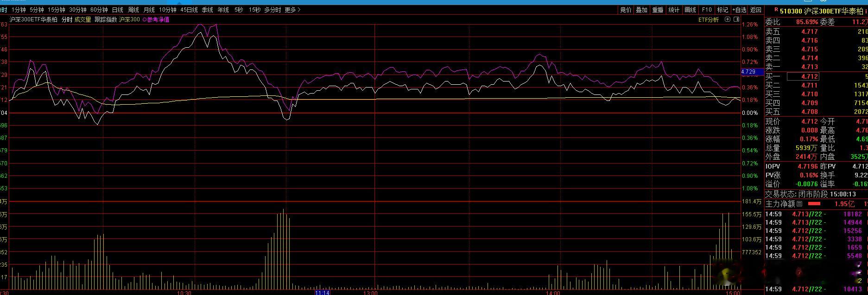Click trade tick row with volume 15256
868x295 pixels.
tap(816, 231)
